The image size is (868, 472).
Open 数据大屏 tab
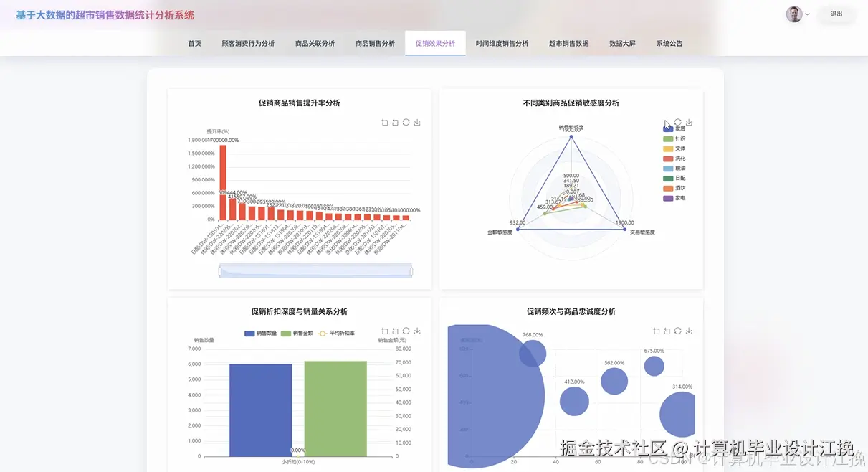point(622,44)
